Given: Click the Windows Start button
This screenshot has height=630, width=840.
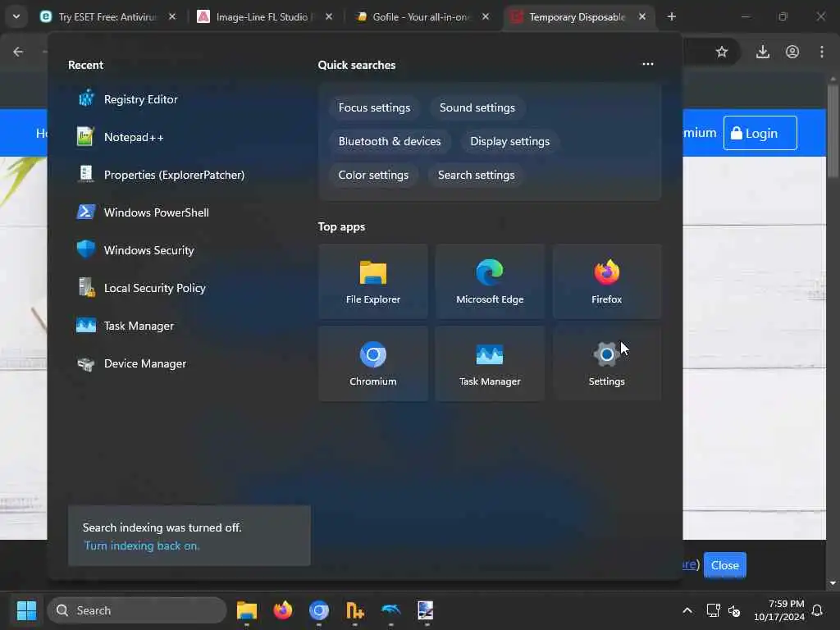Looking at the screenshot, I should 26,610.
